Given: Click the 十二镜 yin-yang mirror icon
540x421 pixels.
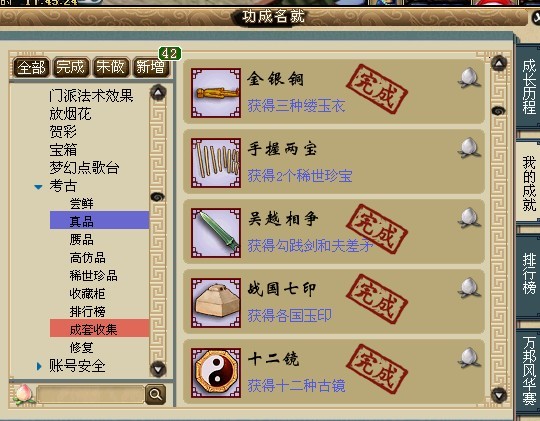Looking at the screenshot, I should point(216,373).
